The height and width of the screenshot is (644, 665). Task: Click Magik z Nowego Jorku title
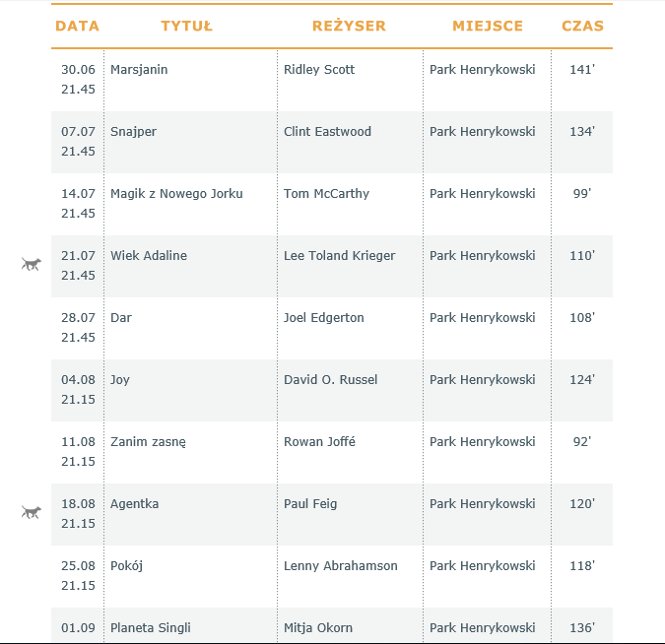176,194
